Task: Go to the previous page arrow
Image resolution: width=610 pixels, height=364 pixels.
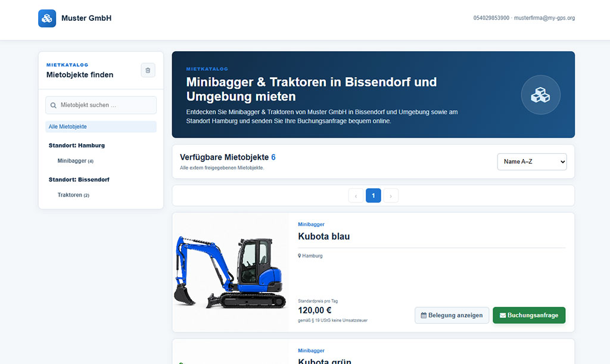Action: pyautogui.click(x=356, y=195)
